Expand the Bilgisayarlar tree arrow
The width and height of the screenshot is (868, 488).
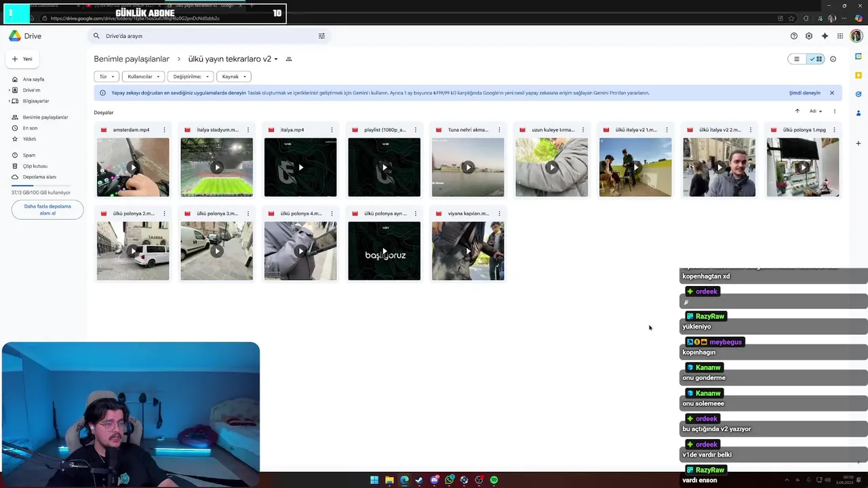tap(9, 101)
